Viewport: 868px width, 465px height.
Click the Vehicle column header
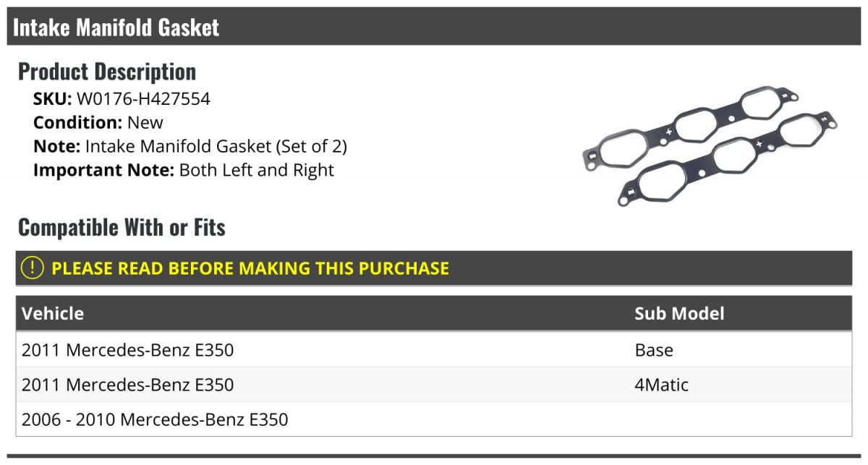tap(53, 314)
